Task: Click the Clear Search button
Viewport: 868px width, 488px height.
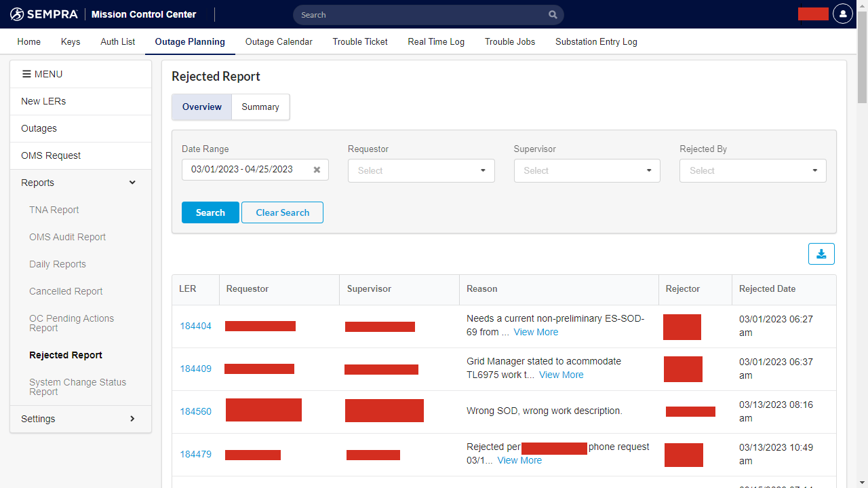Action: tap(282, 212)
